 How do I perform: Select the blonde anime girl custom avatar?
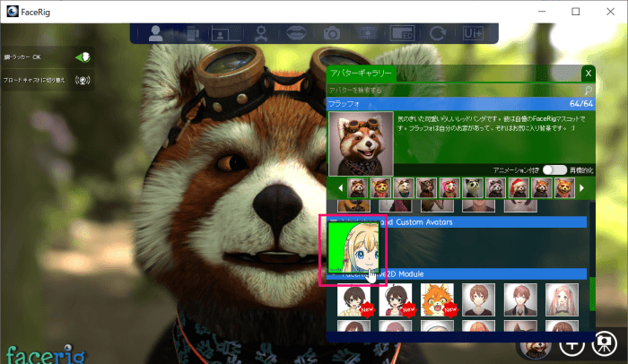pyautogui.click(x=353, y=247)
